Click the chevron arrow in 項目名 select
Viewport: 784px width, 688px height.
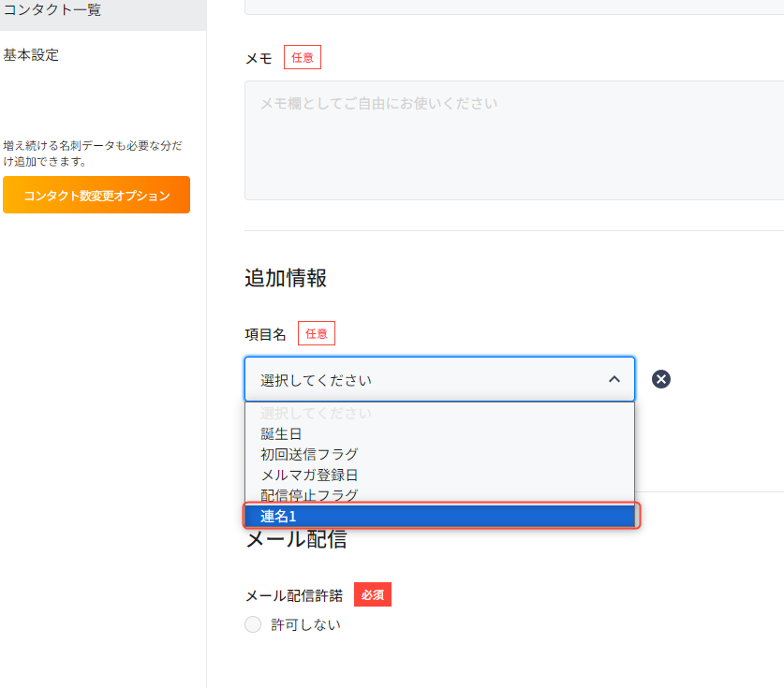614,379
